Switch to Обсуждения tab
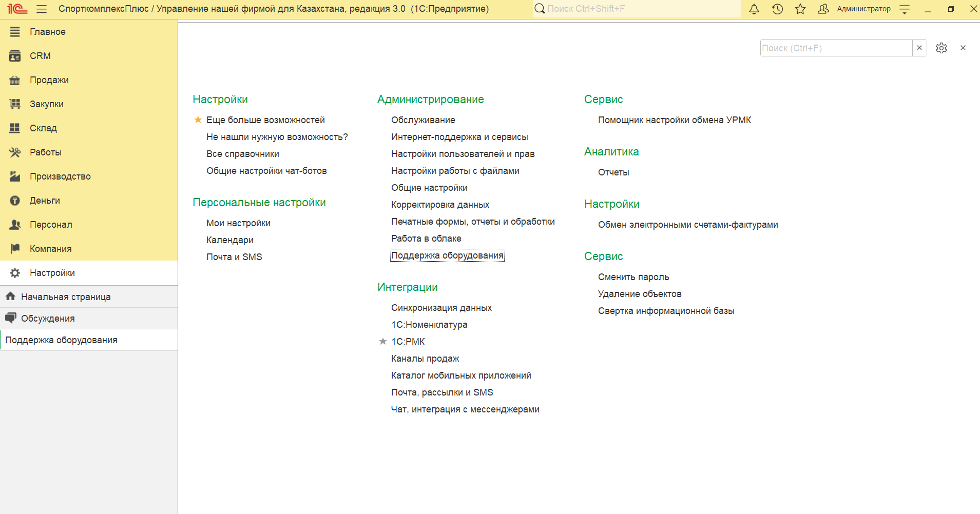Viewport: 980px width, 514px height. point(89,318)
